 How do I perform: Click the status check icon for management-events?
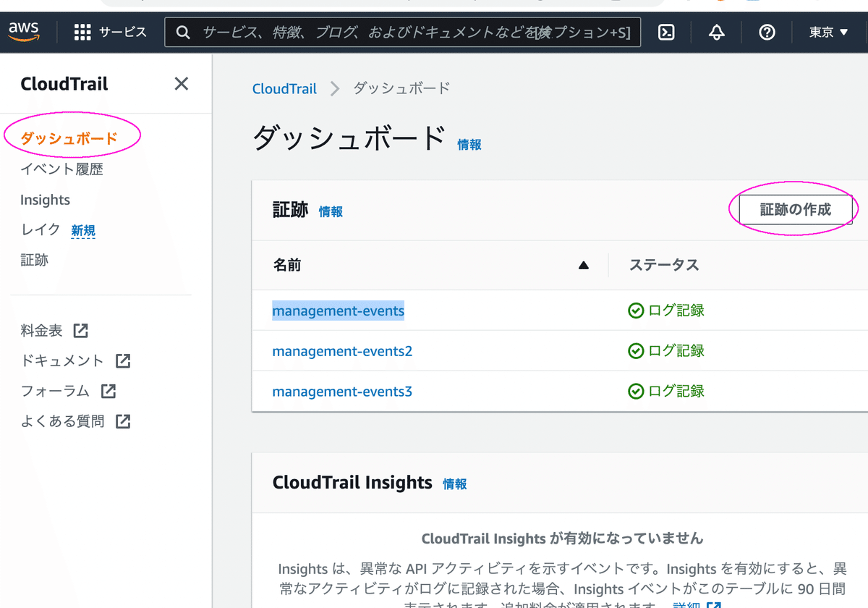(636, 311)
